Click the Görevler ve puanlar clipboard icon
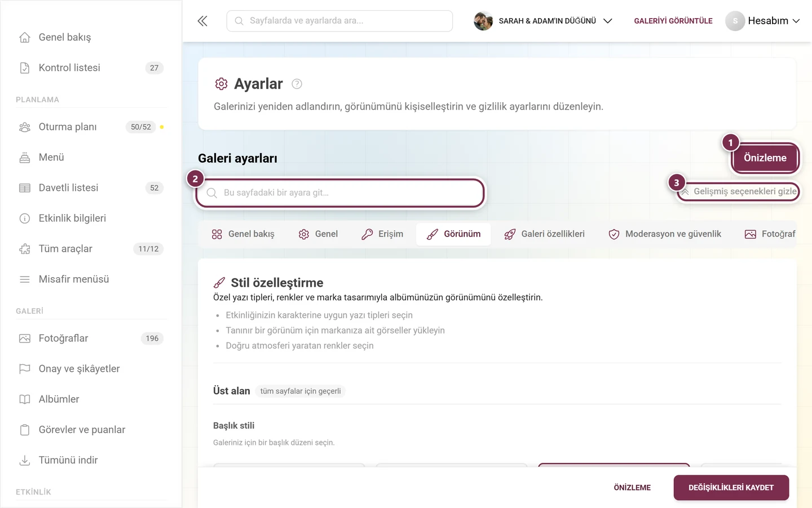 pos(25,430)
